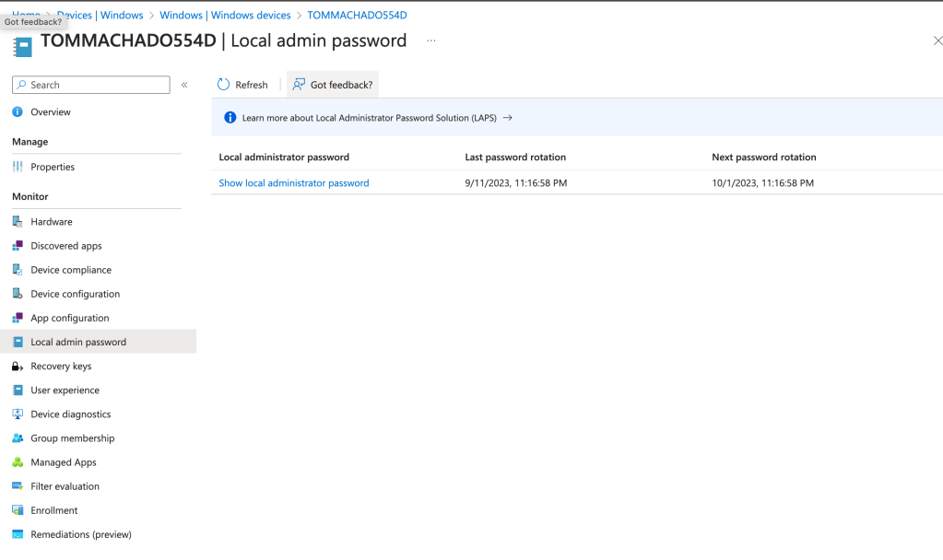Click the Discovered apps icon
This screenshot has width=943, height=560.
(x=18, y=246)
